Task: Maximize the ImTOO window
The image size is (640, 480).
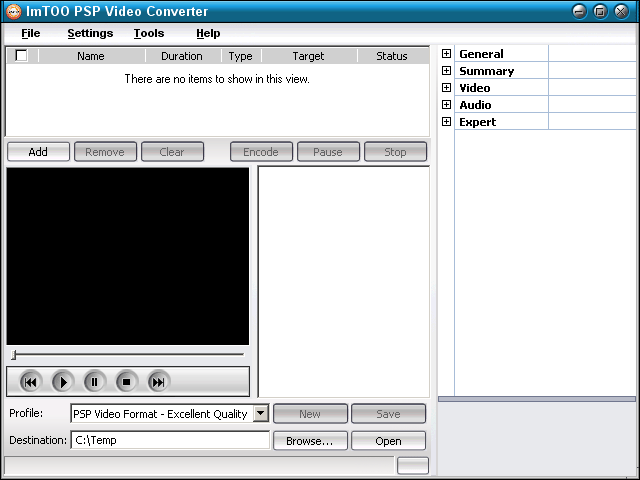Action: pyautogui.click(x=600, y=11)
